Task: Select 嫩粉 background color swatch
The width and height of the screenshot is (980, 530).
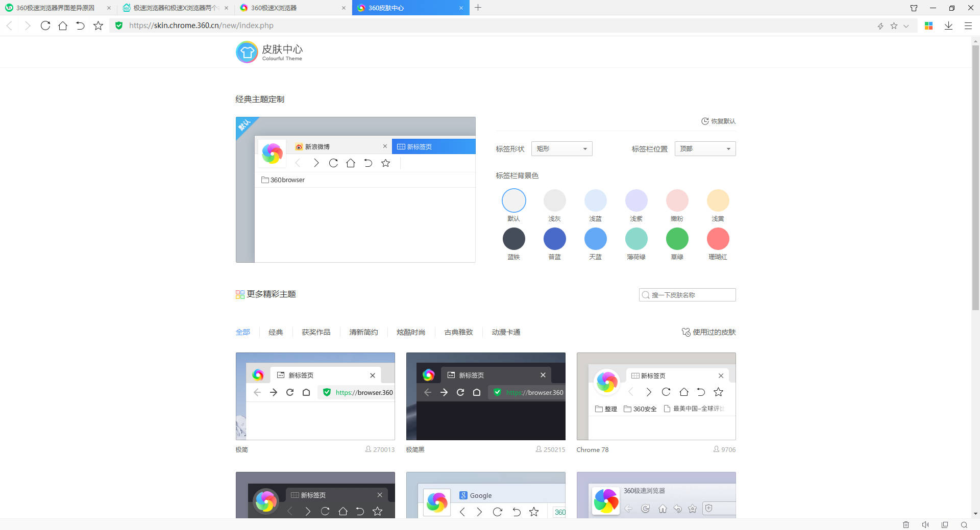Action: (677, 200)
